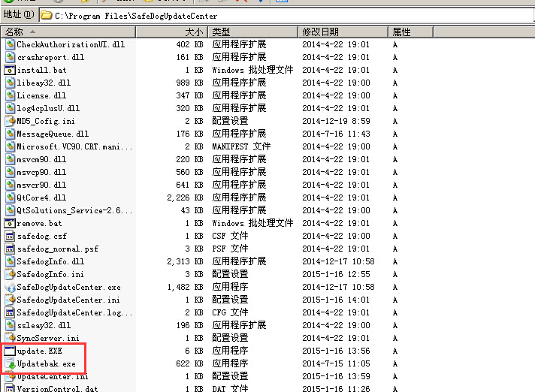Screen dimensions: 535x392
Task: Select file name install.bat
Action: click(41, 70)
